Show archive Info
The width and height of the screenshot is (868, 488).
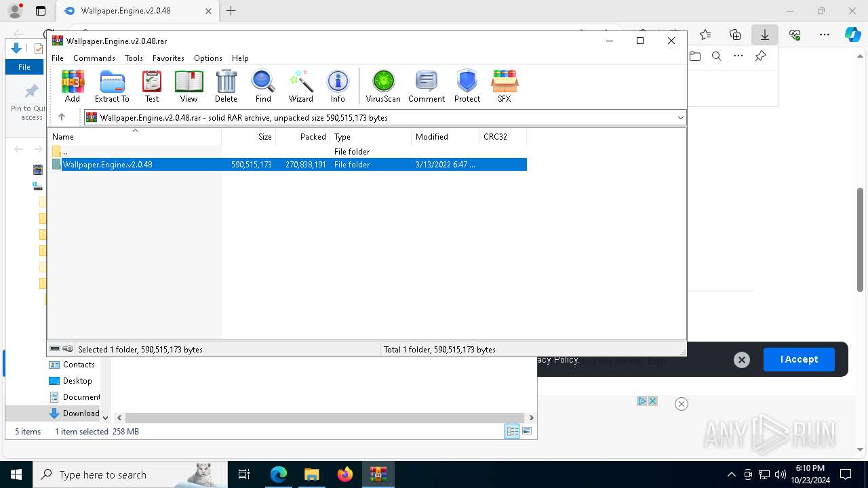pos(338,86)
